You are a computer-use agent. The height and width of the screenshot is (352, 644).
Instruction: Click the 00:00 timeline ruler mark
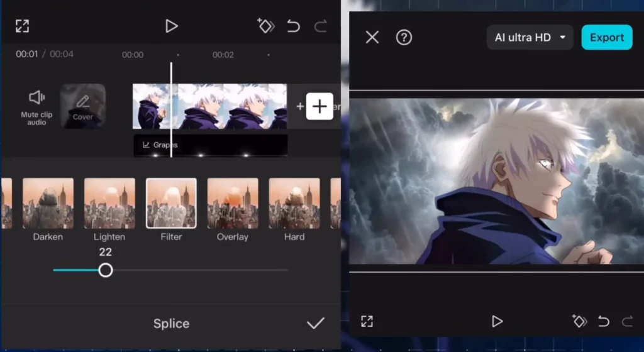133,55
